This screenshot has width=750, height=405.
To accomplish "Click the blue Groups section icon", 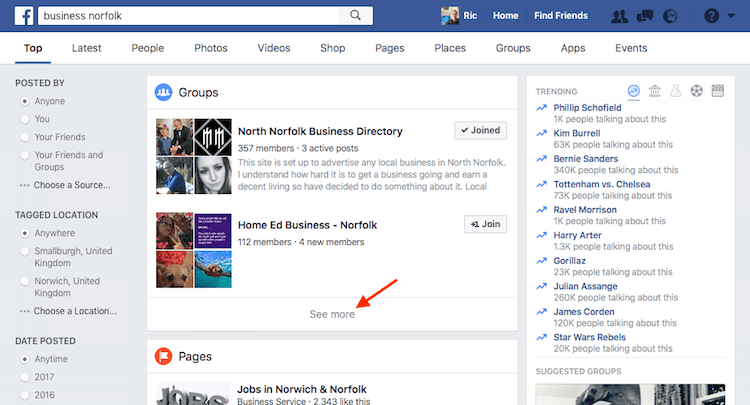I will click(163, 92).
